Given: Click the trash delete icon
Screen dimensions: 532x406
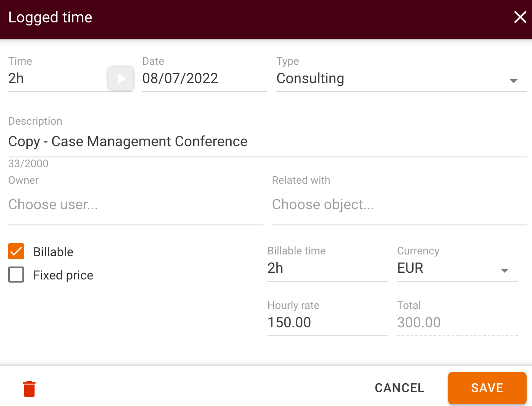Looking at the screenshot, I should click(x=29, y=388).
